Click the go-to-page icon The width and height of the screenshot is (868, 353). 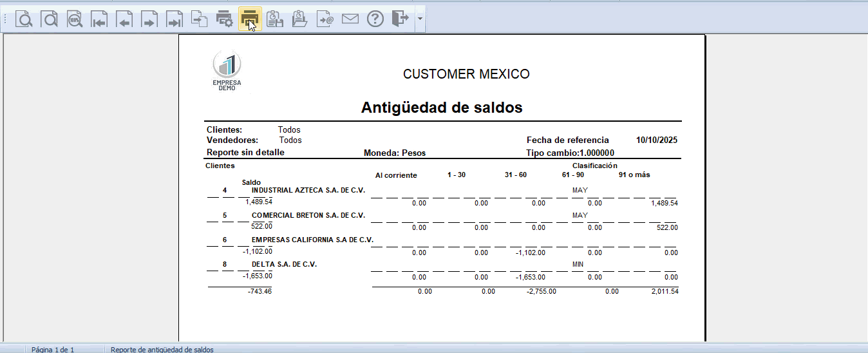(x=200, y=19)
